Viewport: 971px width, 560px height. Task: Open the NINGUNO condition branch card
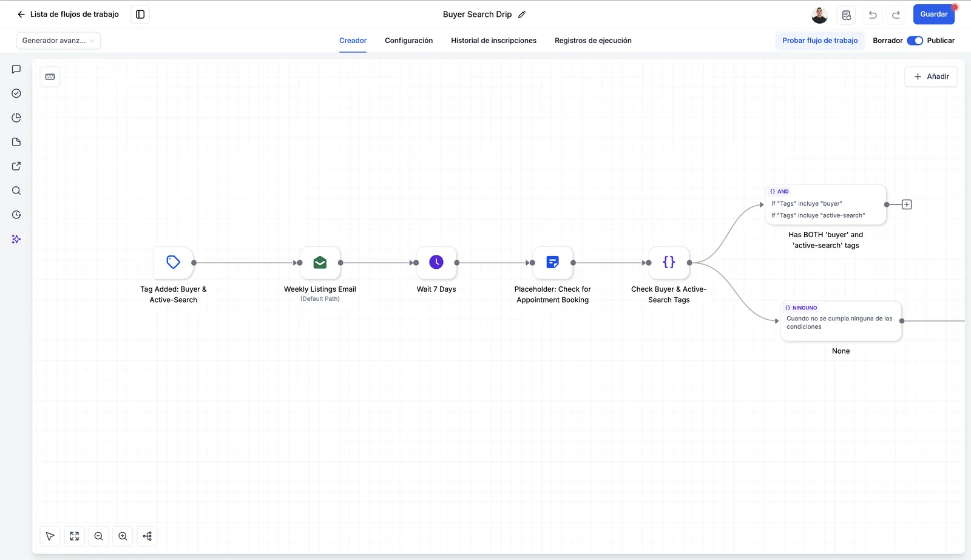(841, 321)
